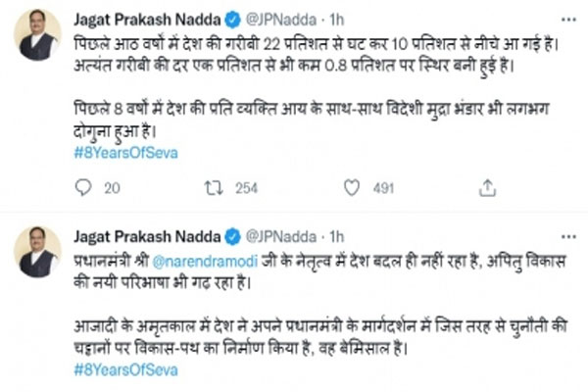Screen dimensions: 588x392
Task: Click Jagat Prakash Nadda's name on first tweet
Action: (x=147, y=18)
